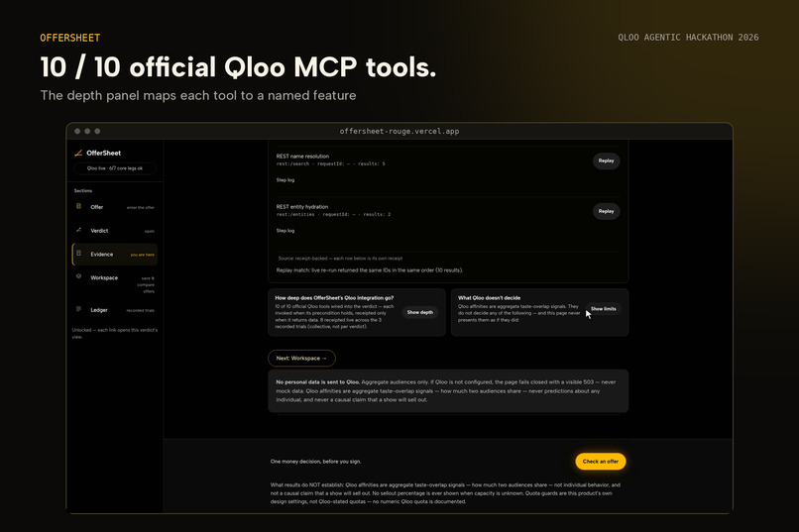
Task: Click the "Qloo live · 6/7 core legs ok" status pill
Action: click(115, 168)
